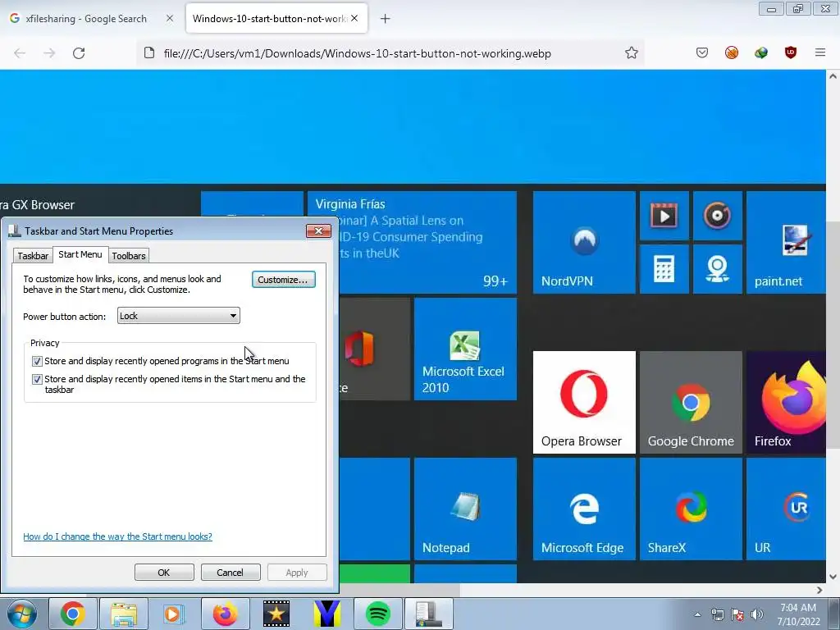
Task: Open media player taskbar icon
Action: [175, 614]
